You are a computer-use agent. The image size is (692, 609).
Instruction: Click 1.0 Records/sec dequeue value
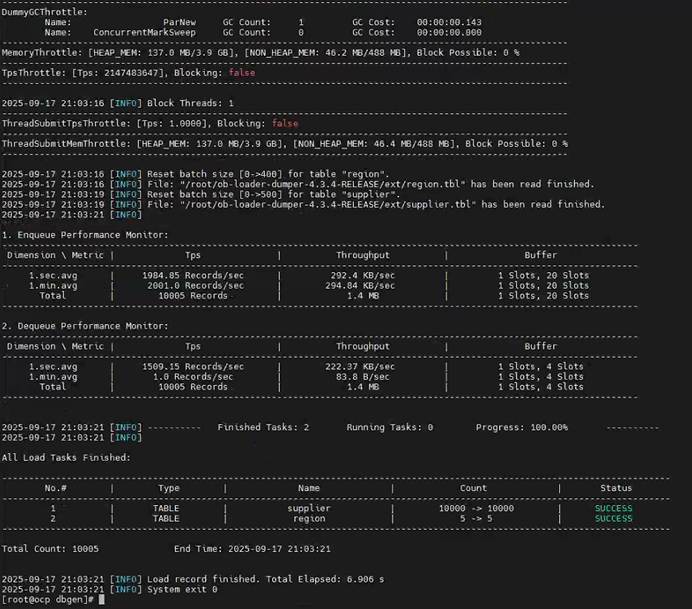[x=193, y=377]
